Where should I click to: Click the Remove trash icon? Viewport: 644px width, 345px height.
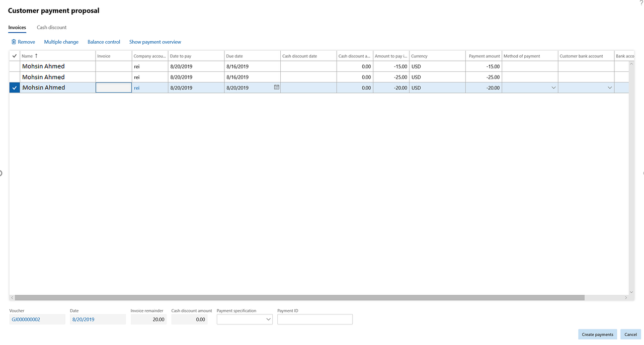[15, 42]
